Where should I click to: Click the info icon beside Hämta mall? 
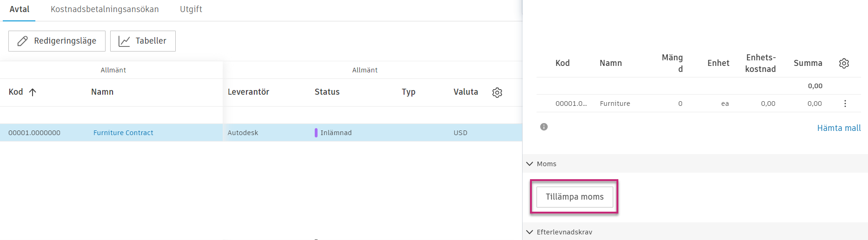(544, 127)
